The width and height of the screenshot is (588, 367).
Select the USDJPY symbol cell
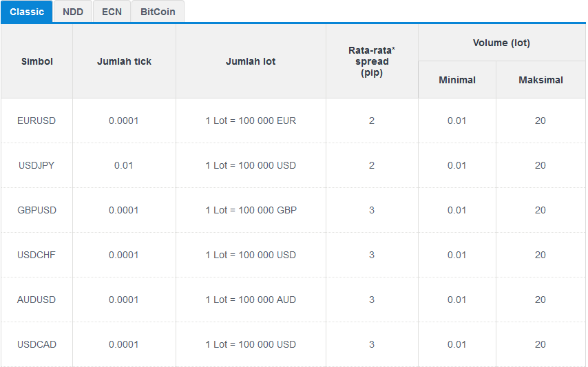36,165
